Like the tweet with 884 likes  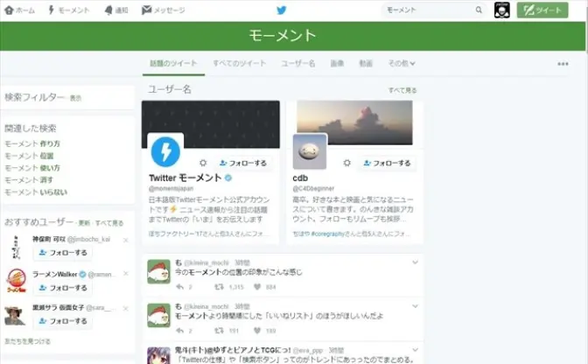[x=257, y=287]
